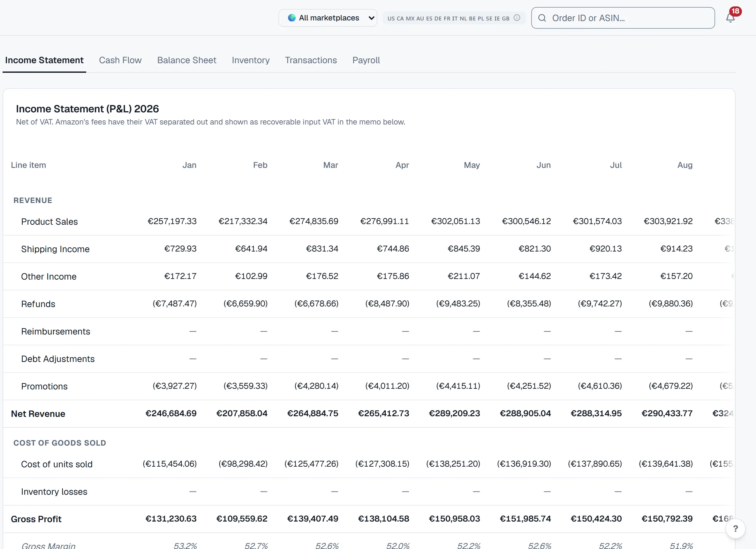756x549 pixels.
Task: Select the Income Statement tab
Action: (44, 60)
